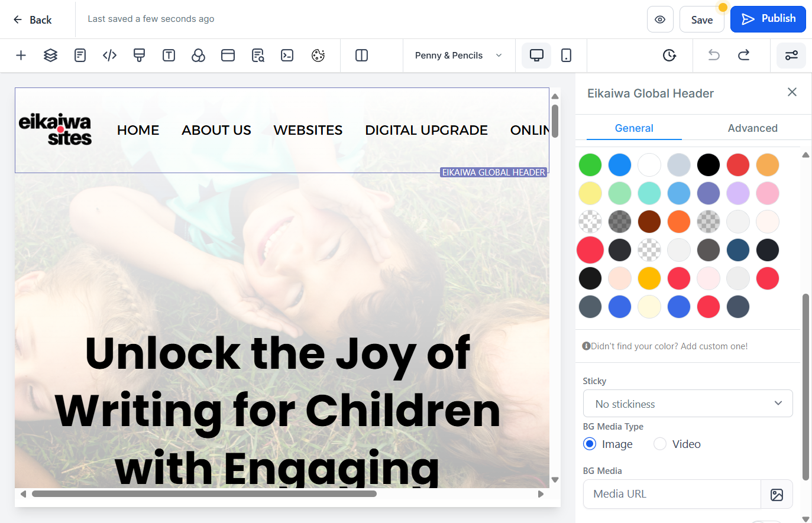Publish the site
This screenshot has height=523, width=812.
click(768, 19)
